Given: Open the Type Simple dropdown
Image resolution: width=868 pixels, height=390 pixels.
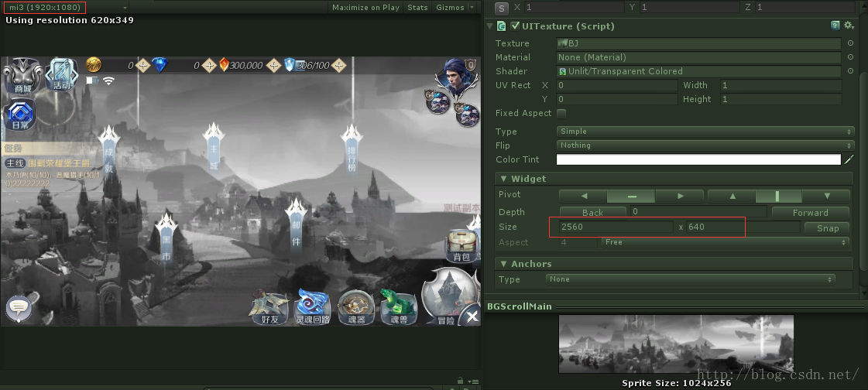Looking at the screenshot, I should click(x=705, y=131).
